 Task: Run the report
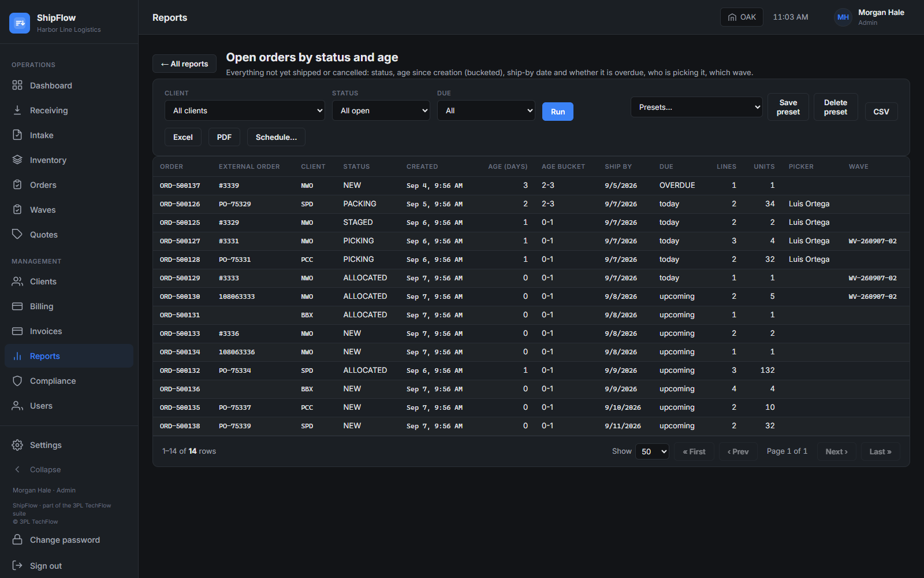tap(558, 112)
